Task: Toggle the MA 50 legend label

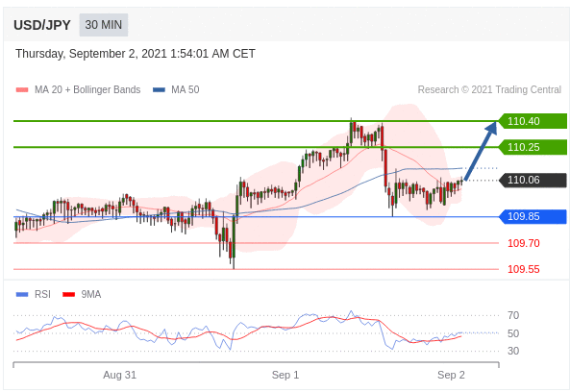Action: pyautogui.click(x=186, y=89)
